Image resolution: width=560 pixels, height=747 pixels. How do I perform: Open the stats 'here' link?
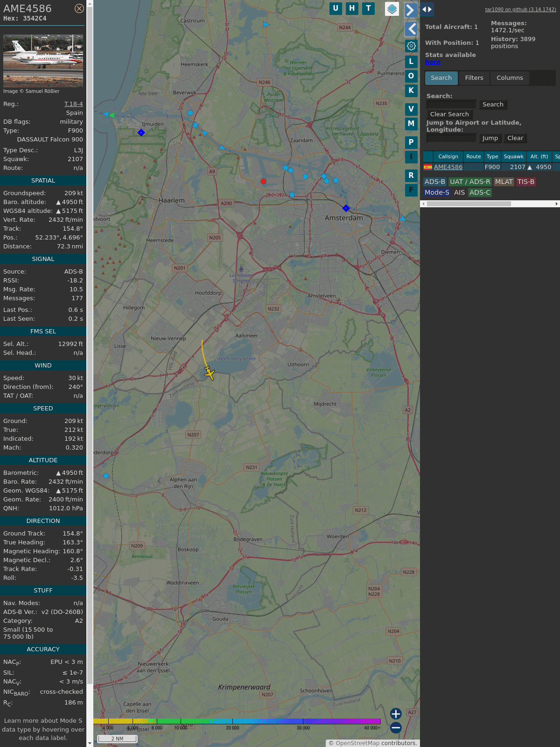[x=433, y=62]
